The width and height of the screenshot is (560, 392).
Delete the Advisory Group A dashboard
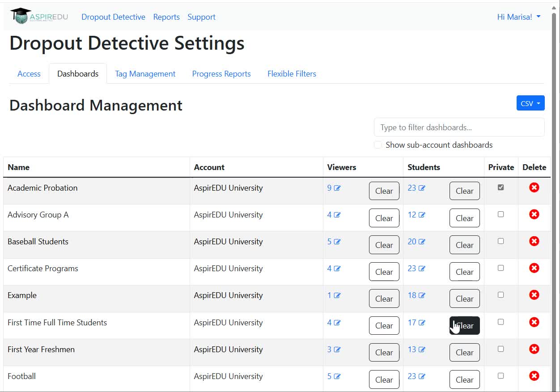(534, 214)
